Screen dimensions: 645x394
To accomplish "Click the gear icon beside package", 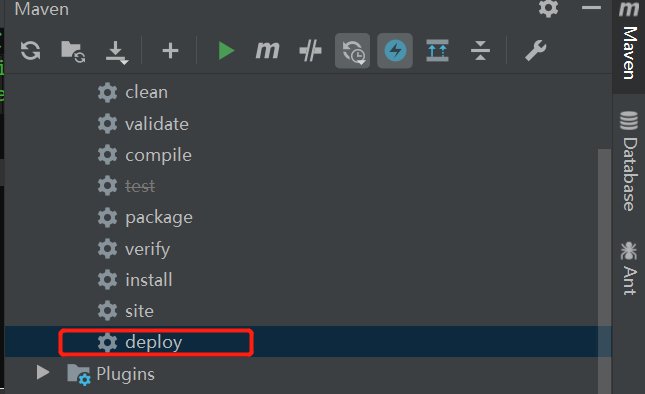I will [x=107, y=218].
